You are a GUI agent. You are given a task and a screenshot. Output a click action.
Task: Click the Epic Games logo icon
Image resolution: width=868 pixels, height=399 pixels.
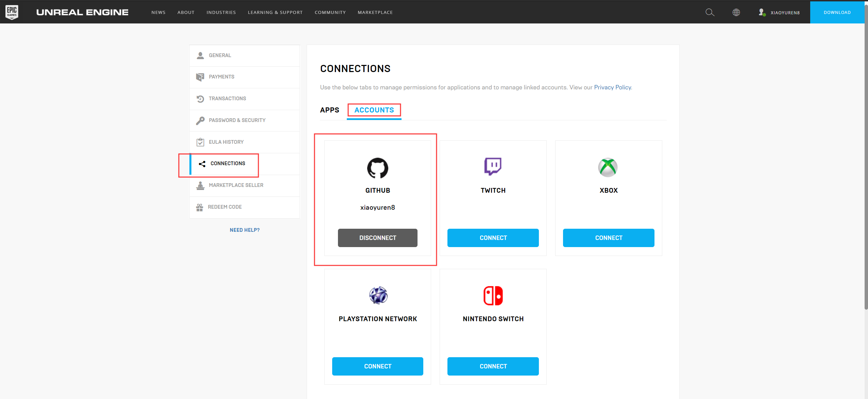tap(12, 12)
